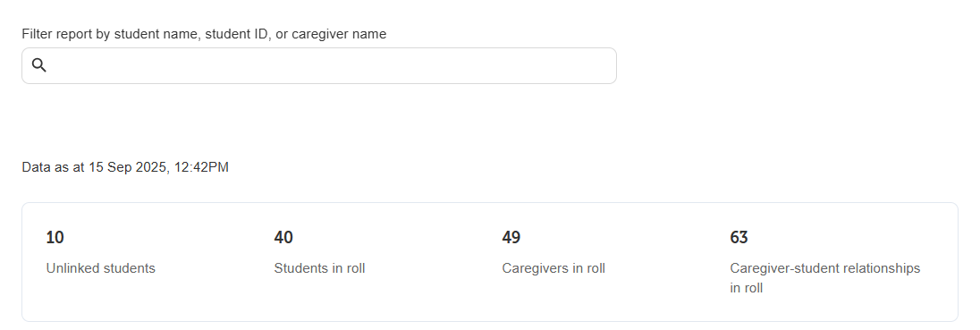This screenshot has width=980, height=330.
Task: Select the relationships count of 63
Action: tap(739, 238)
